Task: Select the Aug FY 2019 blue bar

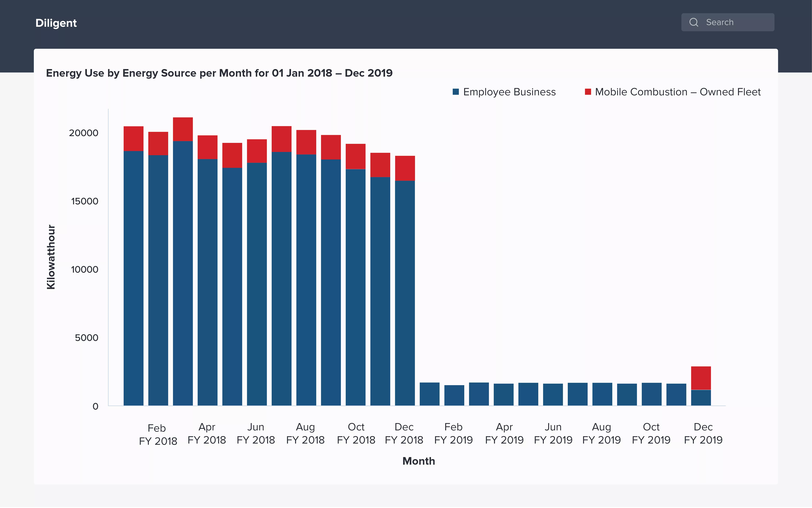Action: (602, 394)
